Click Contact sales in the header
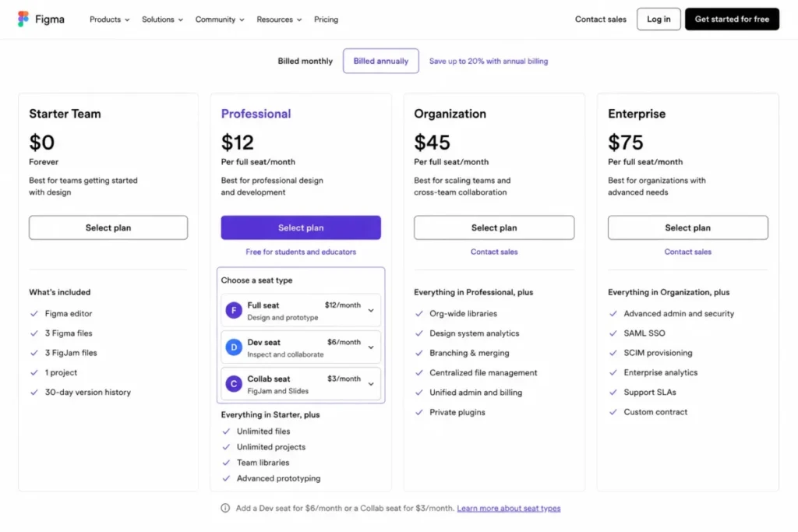The image size is (798, 532). (x=601, y=19)
